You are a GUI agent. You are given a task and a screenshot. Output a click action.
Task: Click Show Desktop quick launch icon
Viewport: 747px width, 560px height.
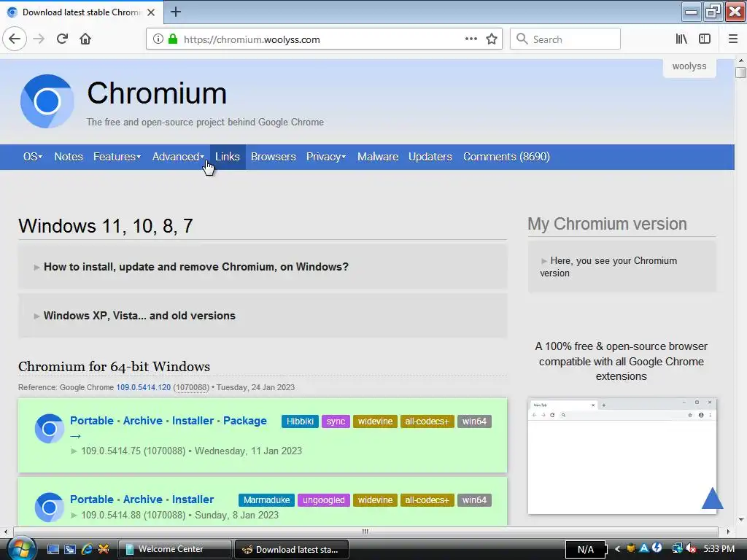click(53, 549)
